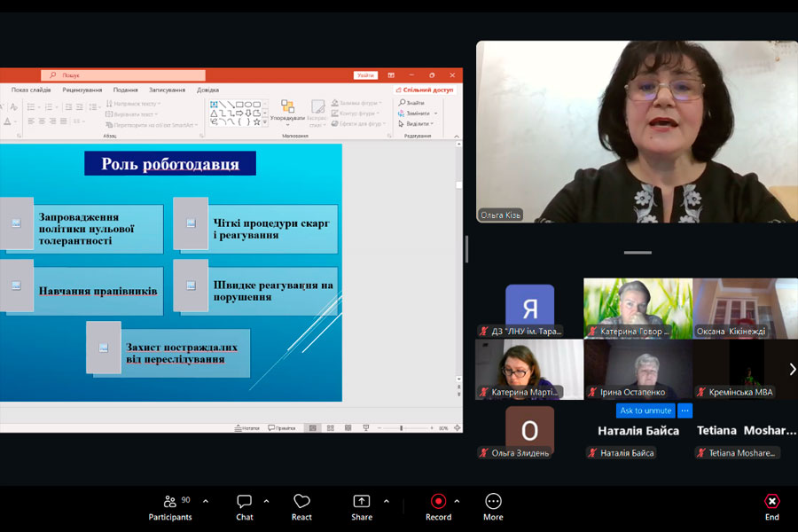Viewport: 798px width, 532px height.
Task: Select the triangle shape in gallery
Action: coord(214,113)
